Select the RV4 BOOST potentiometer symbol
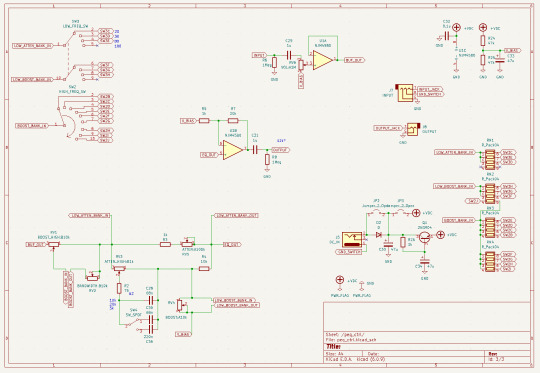The image size is (540, 373). point(180,305)
